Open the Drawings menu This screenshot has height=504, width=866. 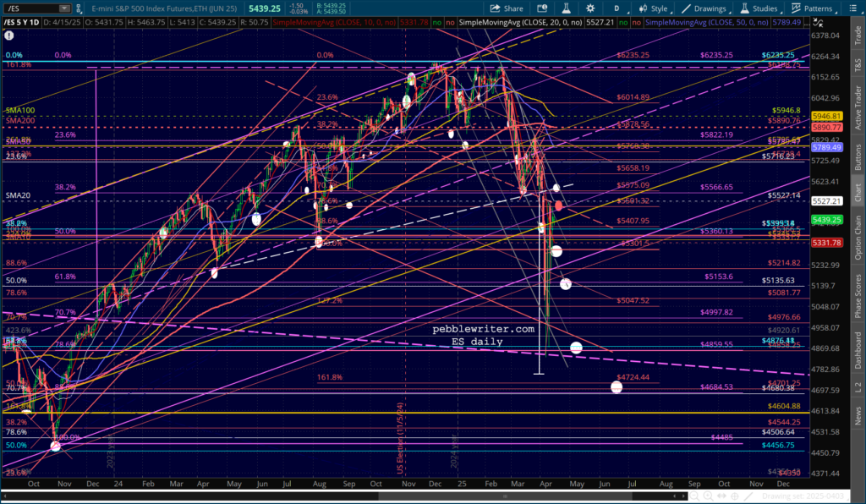(x=704, y=8)
